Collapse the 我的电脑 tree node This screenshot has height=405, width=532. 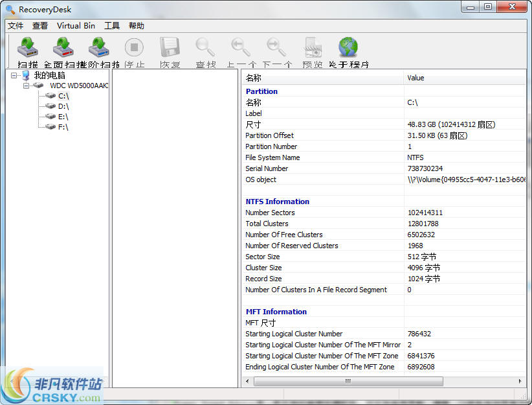pyautogui.click(x=14, y=75)
